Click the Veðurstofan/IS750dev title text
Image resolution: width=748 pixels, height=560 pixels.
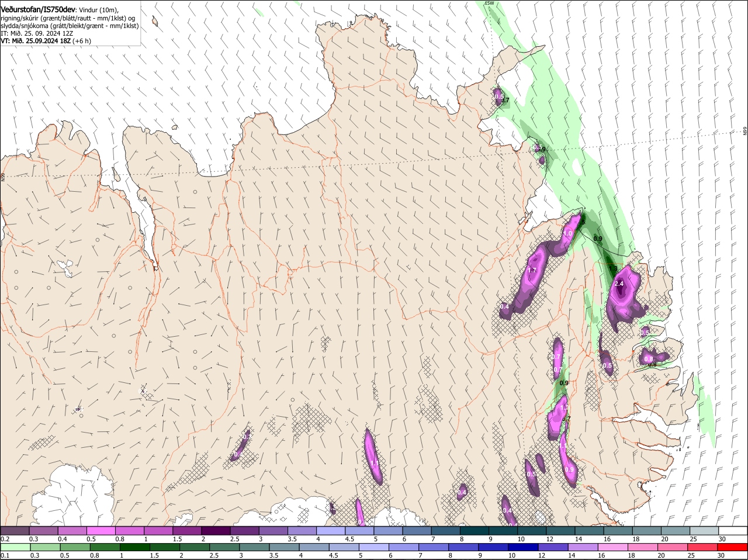pos(38,9)
